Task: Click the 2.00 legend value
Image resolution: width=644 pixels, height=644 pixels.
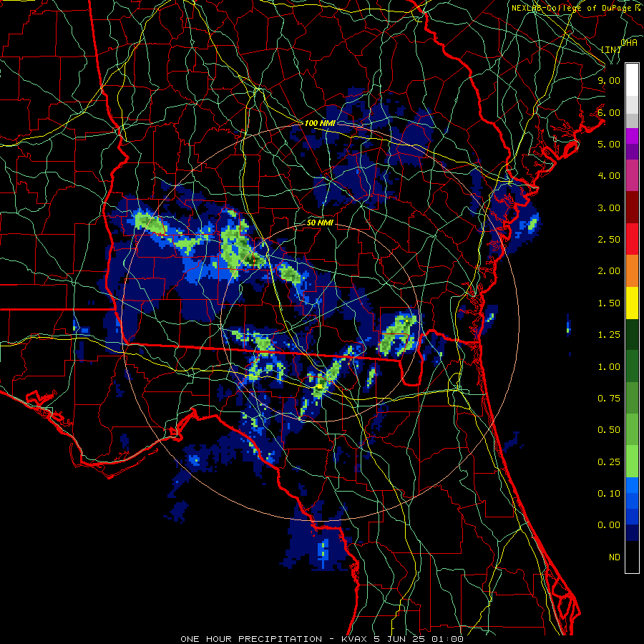Action: (x=609, y=271)
